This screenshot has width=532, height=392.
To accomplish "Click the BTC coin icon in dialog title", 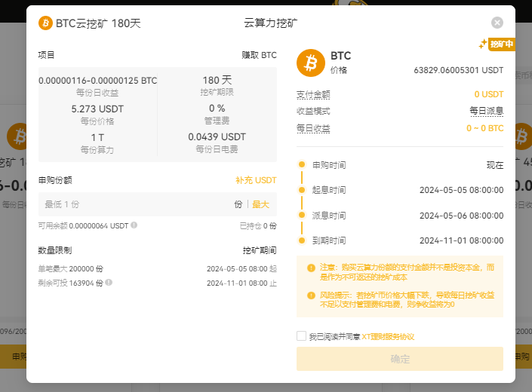I will pyautogui.click(x=45, y=23).
